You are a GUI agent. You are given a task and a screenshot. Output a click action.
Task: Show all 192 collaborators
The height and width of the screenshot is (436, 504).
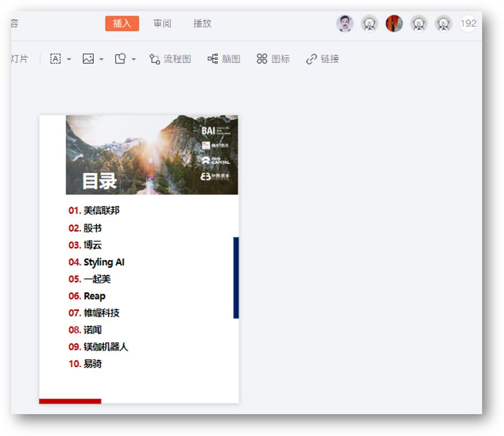(x=468, y=23)
